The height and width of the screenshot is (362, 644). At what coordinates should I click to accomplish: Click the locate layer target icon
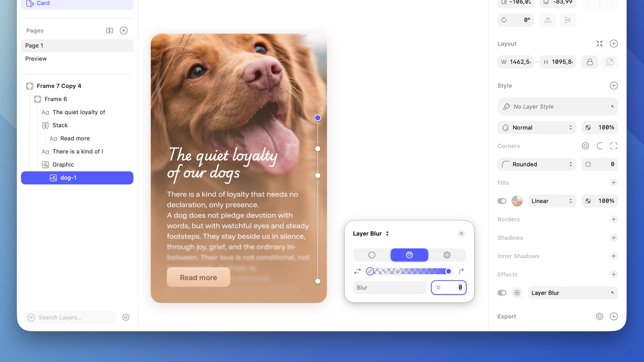[x=126, y=318]
